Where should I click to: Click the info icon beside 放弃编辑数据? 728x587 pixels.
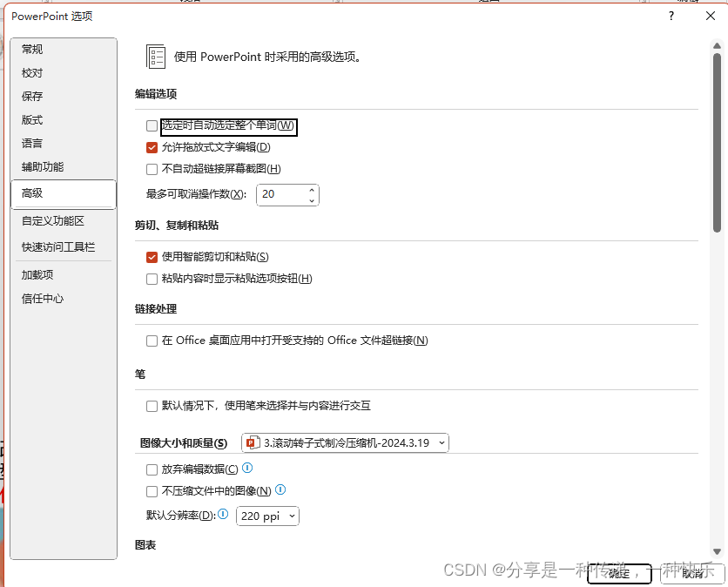247,468
